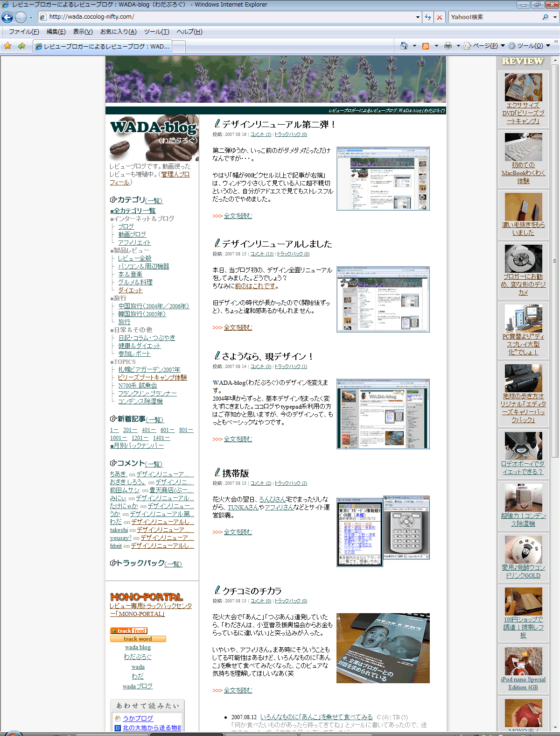560x736 pixels.
Task: Go to the Home page icon
Action: (404, 46)
